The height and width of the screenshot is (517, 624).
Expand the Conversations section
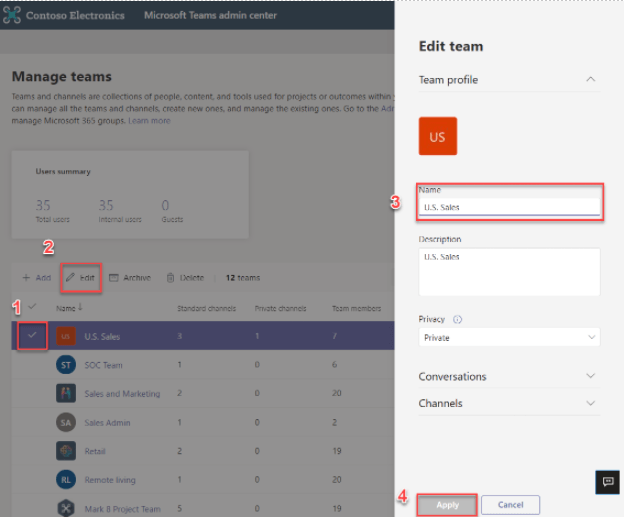(591, 376)
